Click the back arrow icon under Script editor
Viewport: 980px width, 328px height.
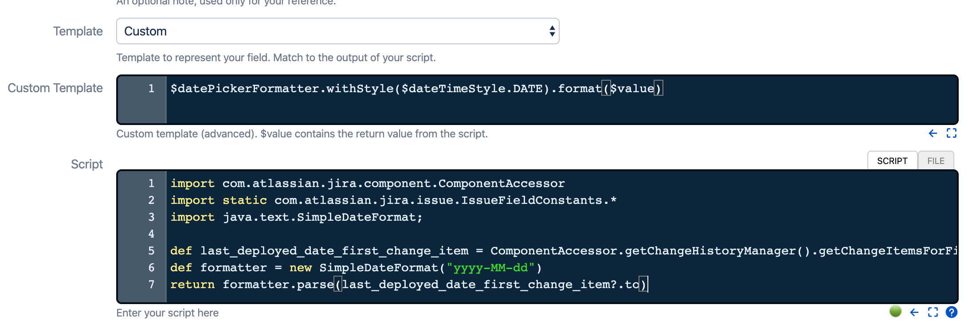coord(914,312)
